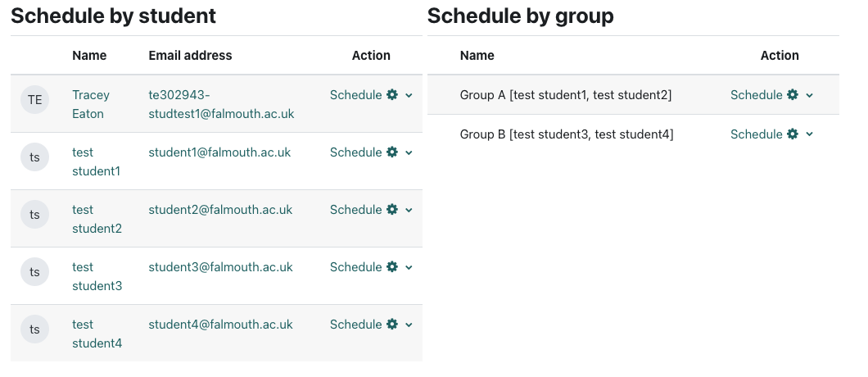The height and width of the screenshot is (377, 868).
Task: Select Group A [test student1, test student2] row
Action: click(566, 95)
